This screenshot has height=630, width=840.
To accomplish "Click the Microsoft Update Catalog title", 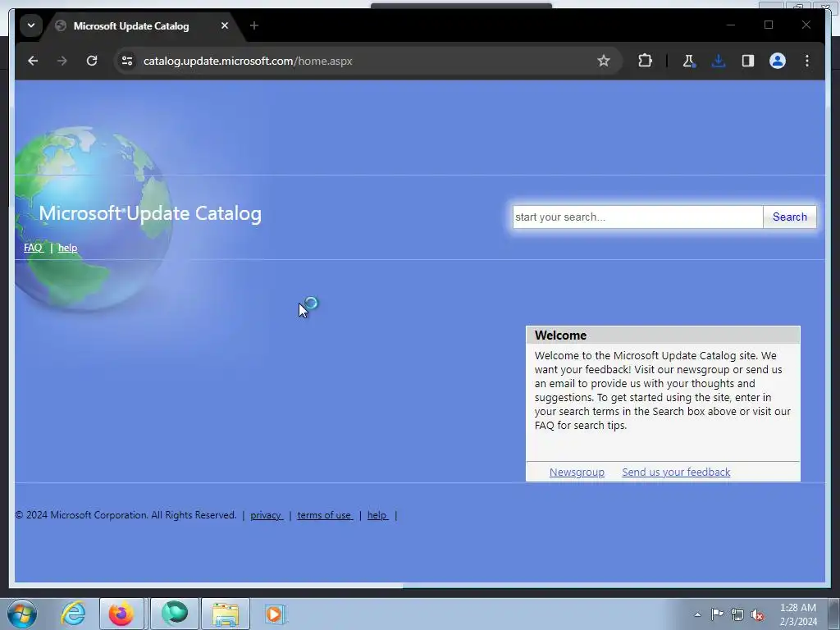I will (150, 213).
